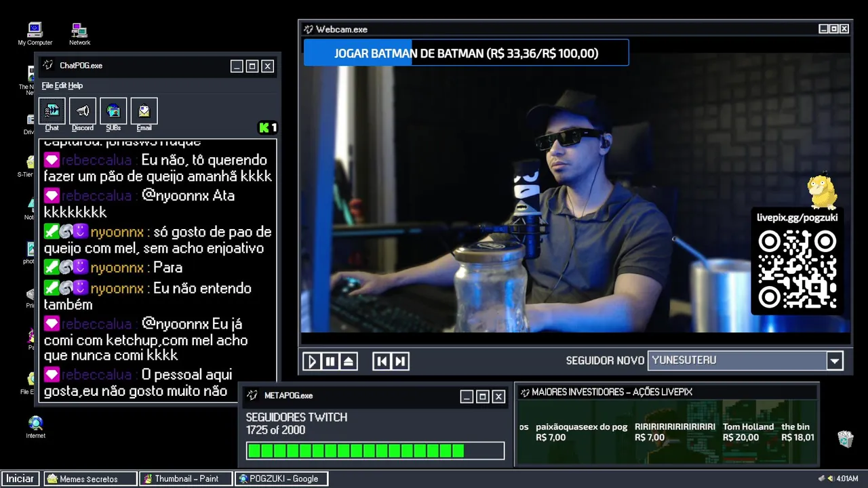The height and width of the screenshot is (488, 868).
Task: Open the Recycle Bin icon
Action: coord(846,439)
